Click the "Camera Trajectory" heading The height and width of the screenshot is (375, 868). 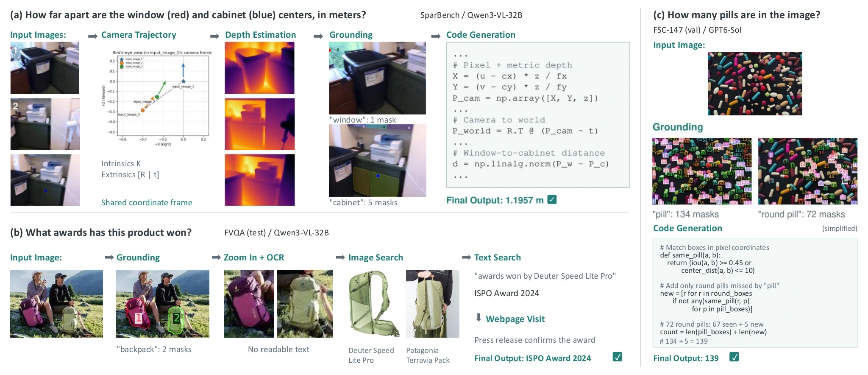(x=139, y=35)
